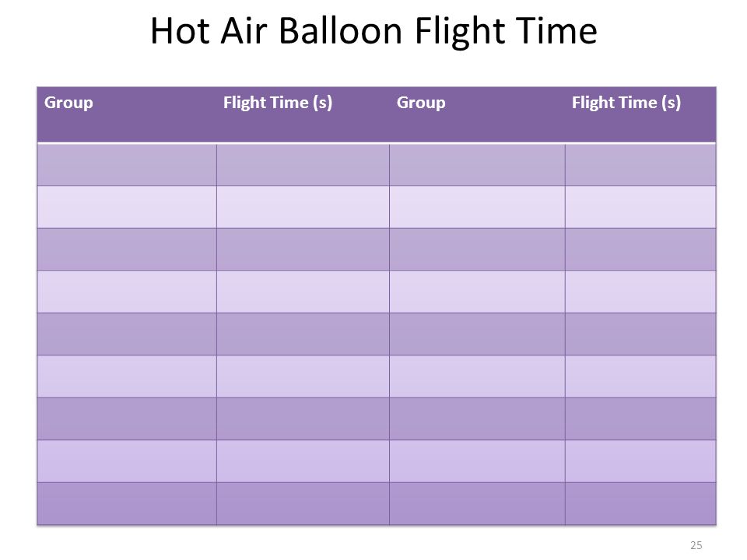Image resolution: width=747 pixels, height=560 pixels.
Task: Click first row cell under left Group column
Action: (127, 165)
